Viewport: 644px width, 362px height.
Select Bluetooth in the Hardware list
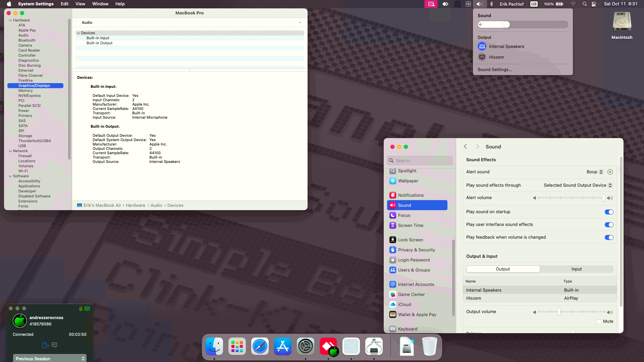pos(27,41)
